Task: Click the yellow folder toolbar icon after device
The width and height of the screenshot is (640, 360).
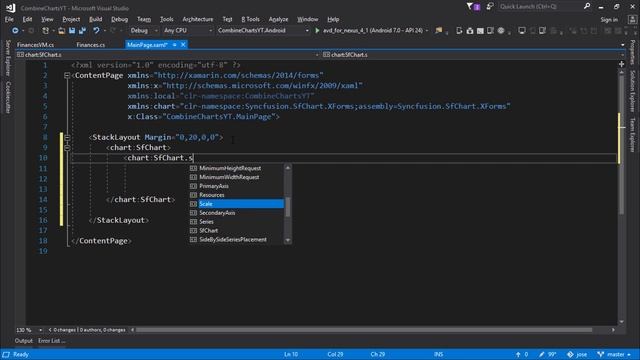Action: click(x=439, y=31)
